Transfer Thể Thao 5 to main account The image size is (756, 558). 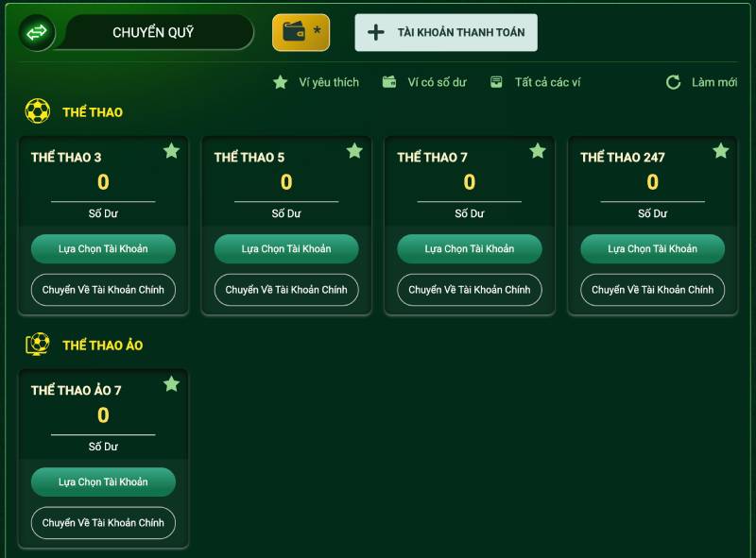pos(286,290)
